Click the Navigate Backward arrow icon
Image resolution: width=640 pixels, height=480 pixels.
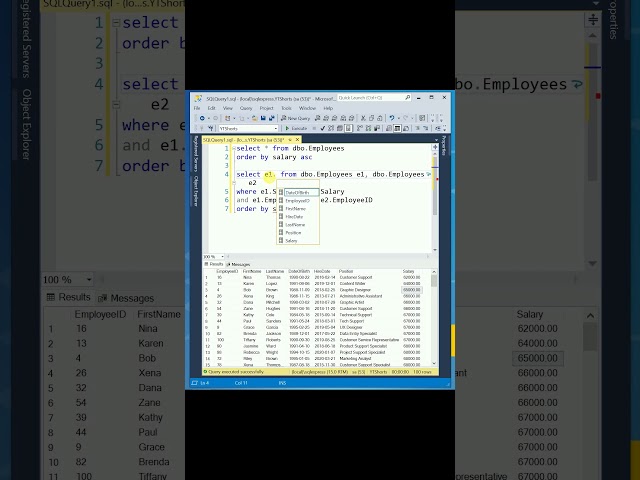[202, 118]
